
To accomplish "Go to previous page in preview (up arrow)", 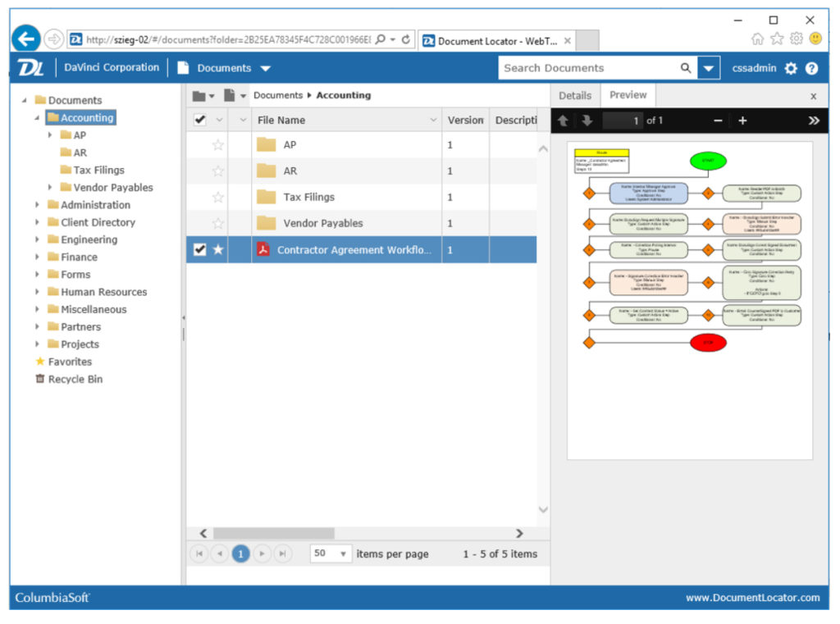I will pyautogui.click(x=563, y=121).
